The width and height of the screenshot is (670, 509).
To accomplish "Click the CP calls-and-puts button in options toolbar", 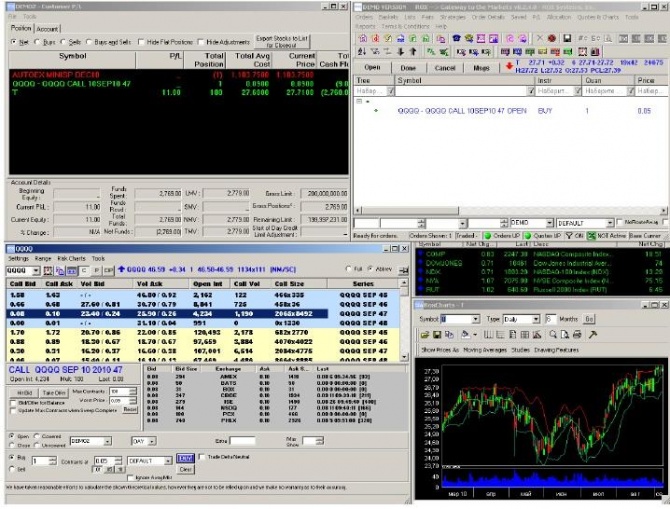I will [109, 271].
